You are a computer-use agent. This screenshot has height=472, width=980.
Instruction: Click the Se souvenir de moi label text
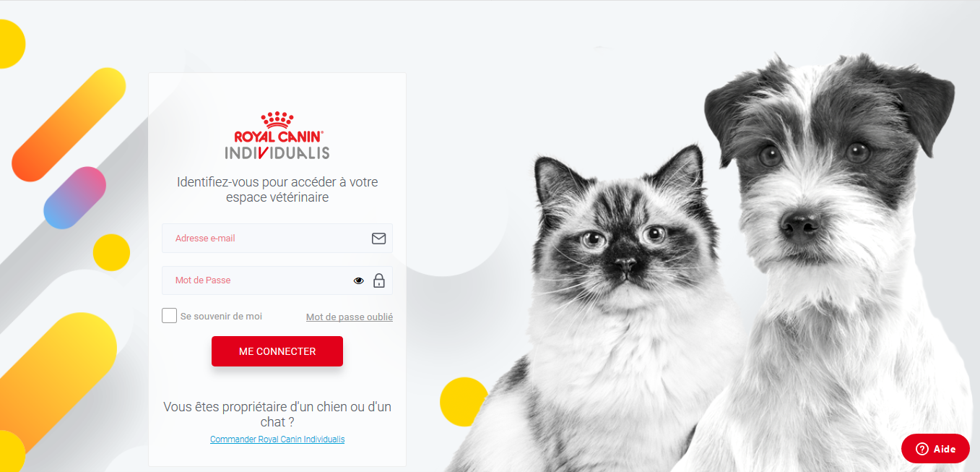(x=221, y=317)
